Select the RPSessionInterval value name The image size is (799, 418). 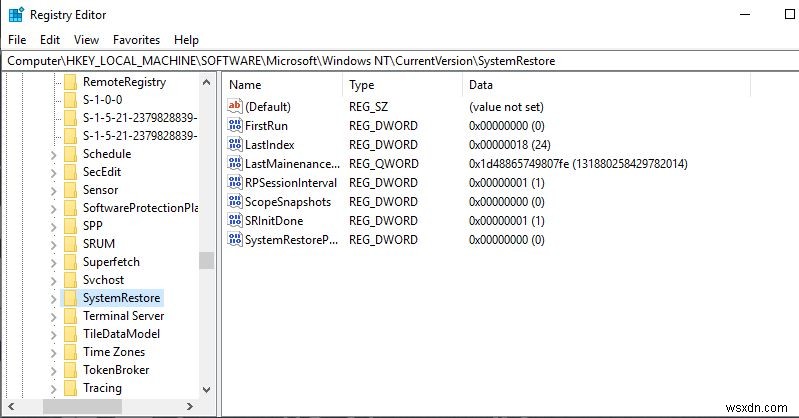290,182
